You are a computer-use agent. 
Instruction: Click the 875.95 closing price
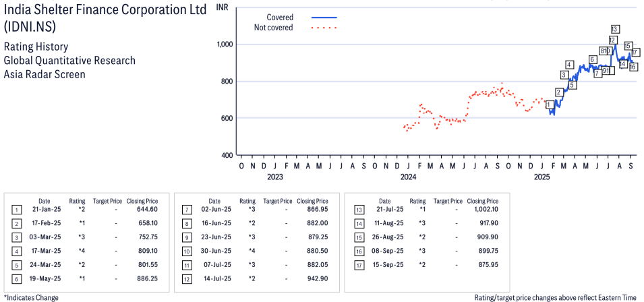[487, 265]
